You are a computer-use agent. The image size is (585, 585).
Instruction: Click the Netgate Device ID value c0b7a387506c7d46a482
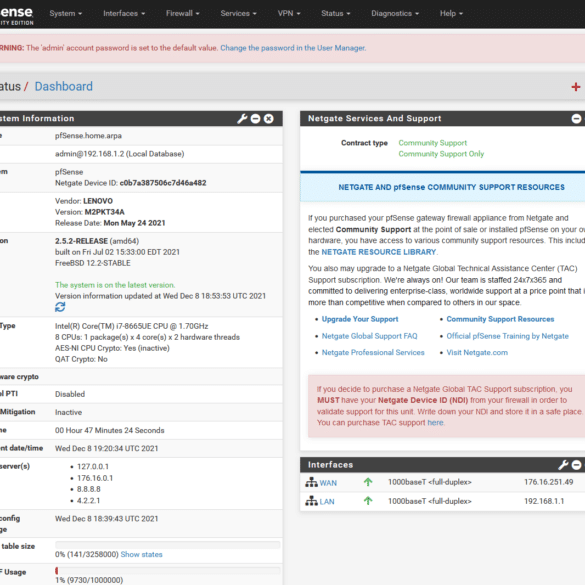pos(163,183)
